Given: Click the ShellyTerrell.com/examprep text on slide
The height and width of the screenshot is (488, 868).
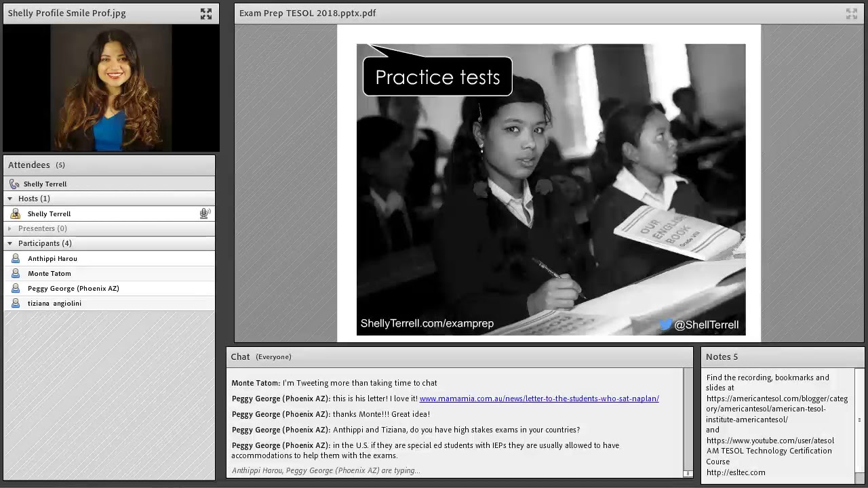Looking at the screenshot, I should pos(427,324).
